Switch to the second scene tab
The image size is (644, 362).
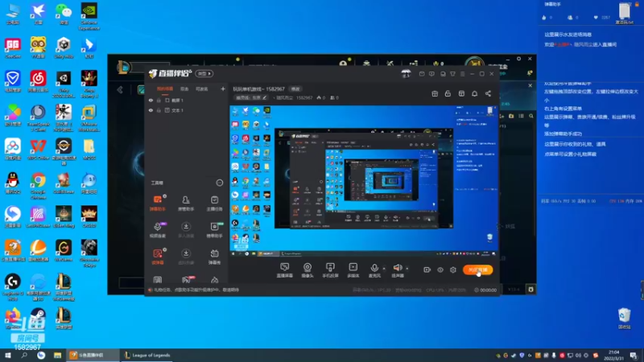(x=184, y=88)
